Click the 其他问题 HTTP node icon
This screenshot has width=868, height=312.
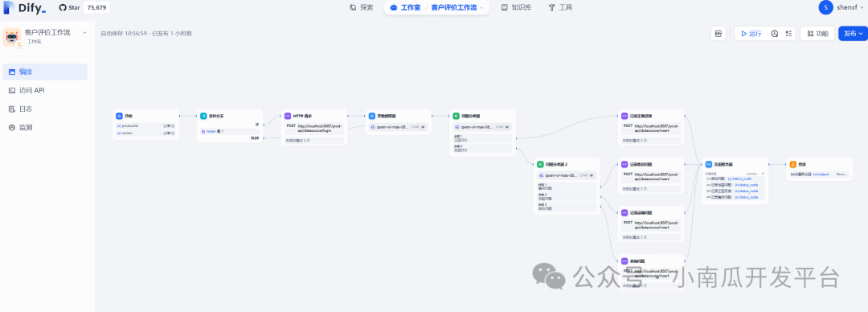click(624, 261)
